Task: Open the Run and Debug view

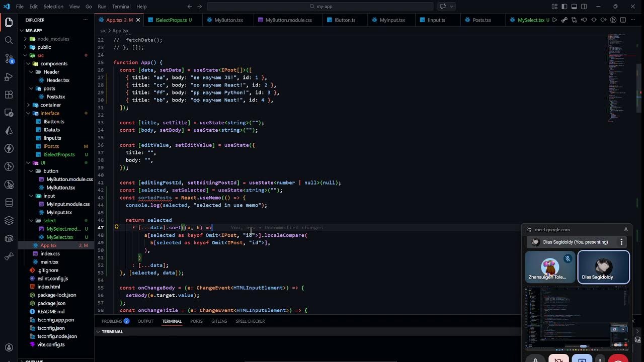Action: point(9,76)
